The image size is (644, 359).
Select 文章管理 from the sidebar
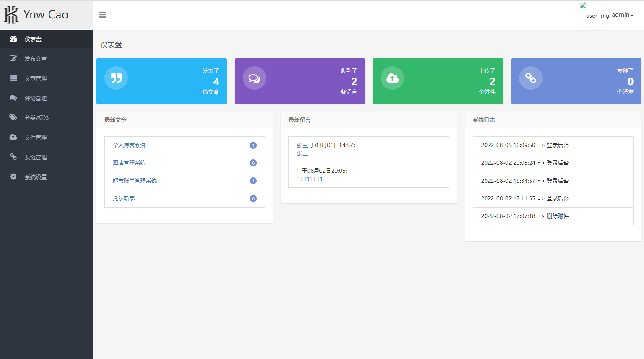46,78
